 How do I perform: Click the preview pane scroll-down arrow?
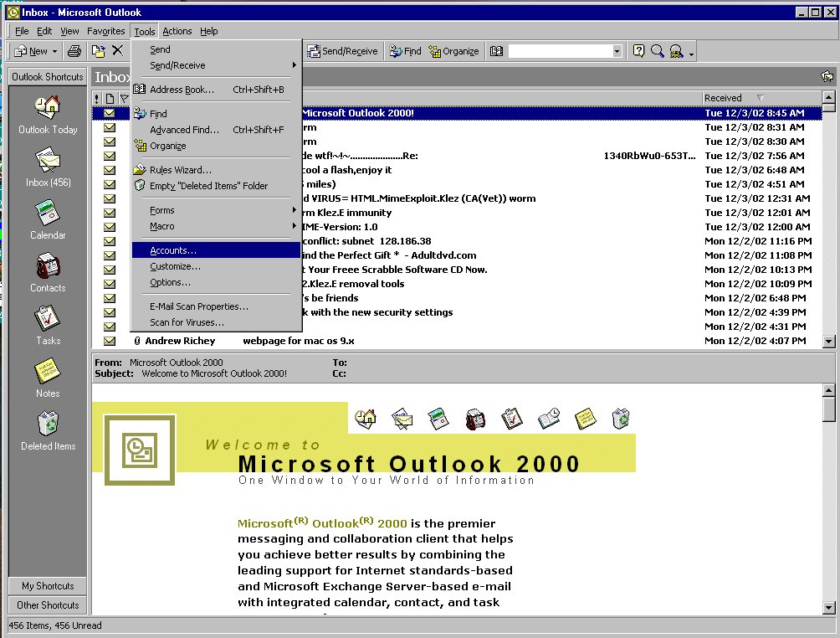click(829, 608)
